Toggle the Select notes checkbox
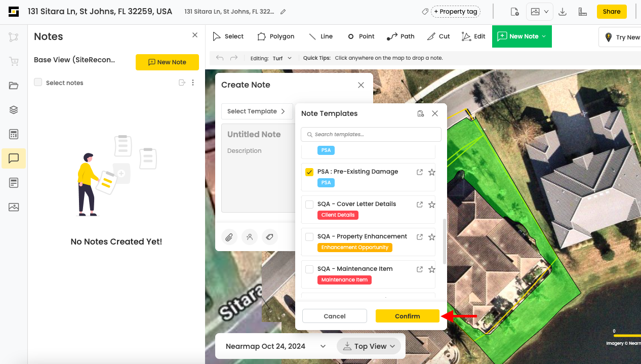Viewport: 641px width, 364px height. pyautogui.click(x=38, y=83)
